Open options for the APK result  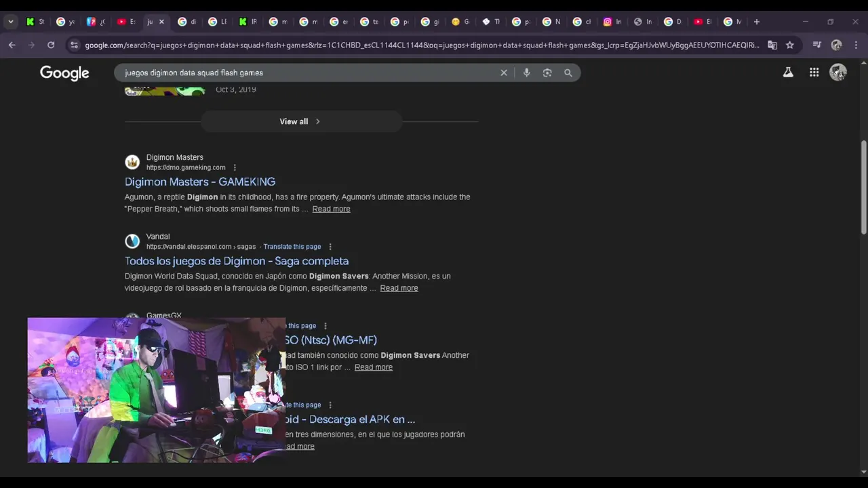330,405
